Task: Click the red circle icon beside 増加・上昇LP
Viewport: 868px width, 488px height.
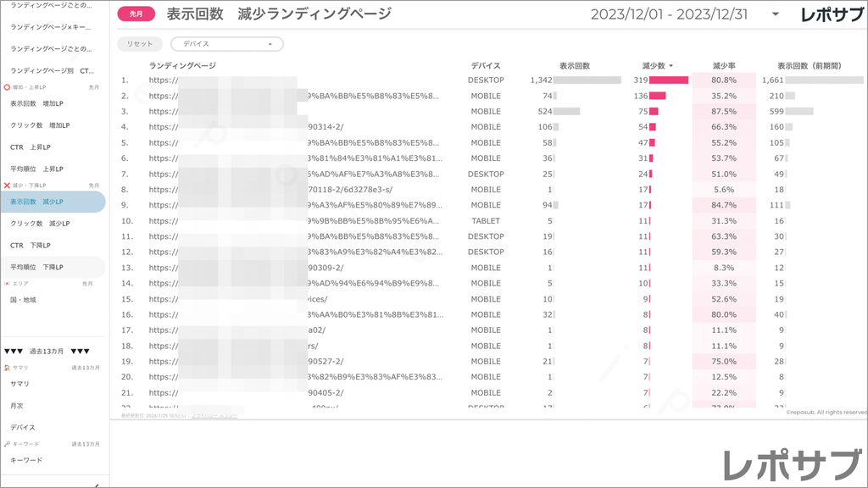Action: 7,87
